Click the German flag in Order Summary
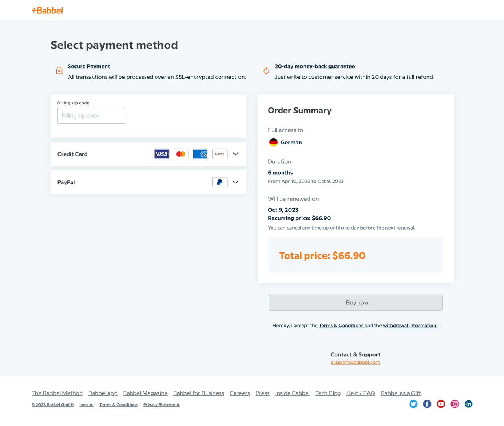This screenshot has height=426, width=504. pyautogui.click(x=274, y=142)
